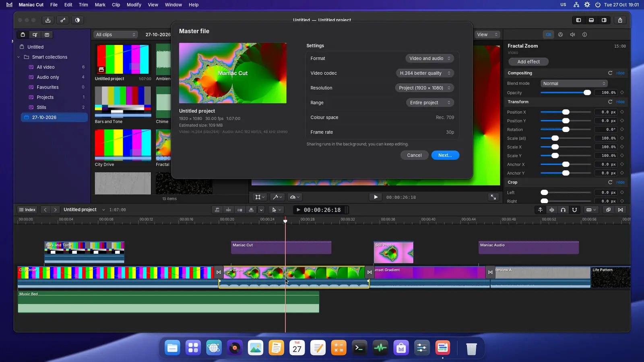The width and height of the screenshot is (644, 362).
Task: Click the Add effect button
Action: 528,62
